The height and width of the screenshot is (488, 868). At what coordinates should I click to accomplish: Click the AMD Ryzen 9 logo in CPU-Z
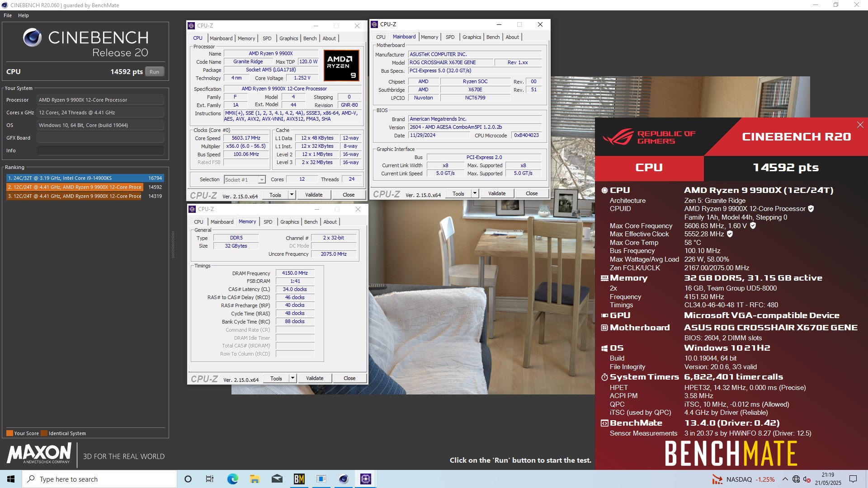click(341, 65)
